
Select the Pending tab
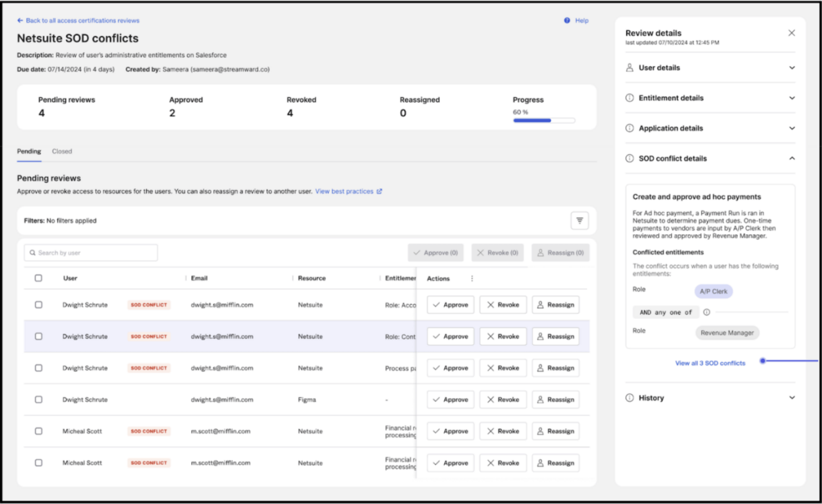28,151
